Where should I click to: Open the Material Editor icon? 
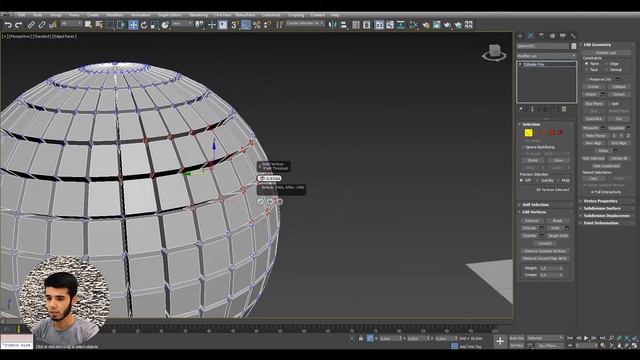[426, 25]
